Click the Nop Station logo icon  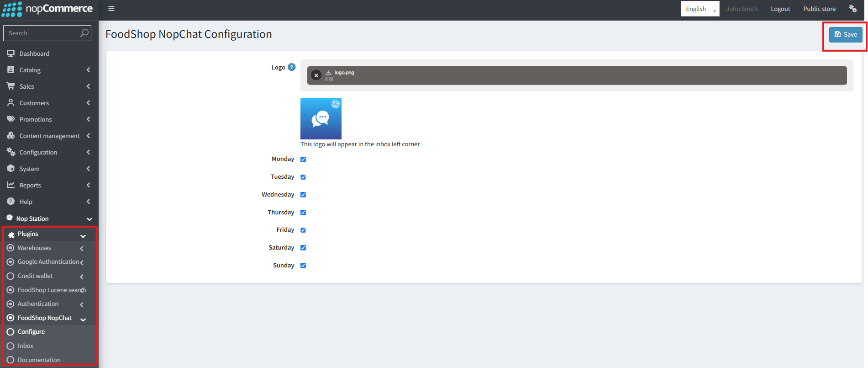(10, 218)
